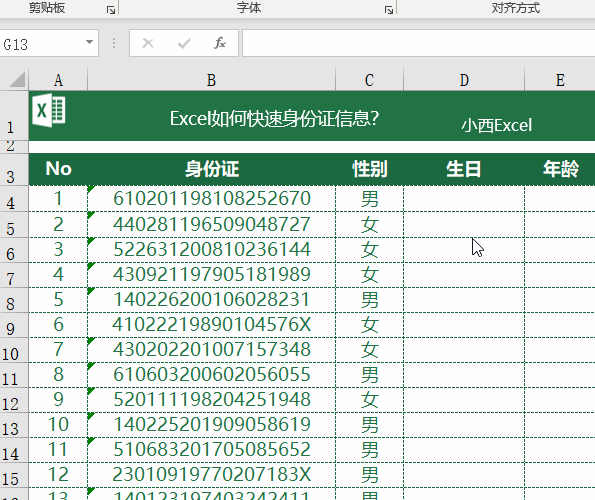595x500 pixels.
Task: Select ID cell 610201198108252670
Action: coord(212,199)
